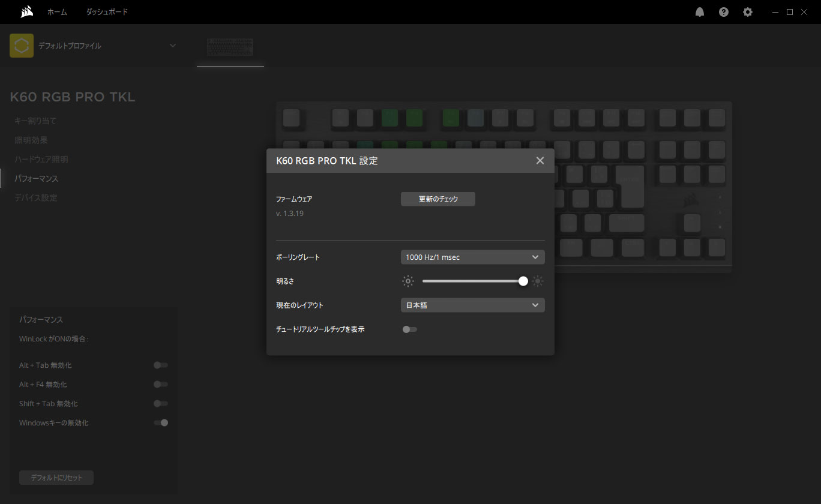Open the ダッシュボード tab

coord(107,12)
